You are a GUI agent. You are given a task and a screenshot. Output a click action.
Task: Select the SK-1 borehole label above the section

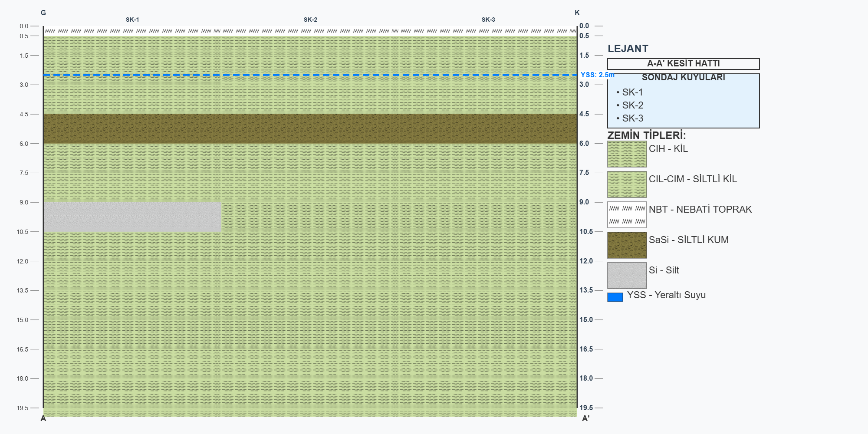point(132,20)
